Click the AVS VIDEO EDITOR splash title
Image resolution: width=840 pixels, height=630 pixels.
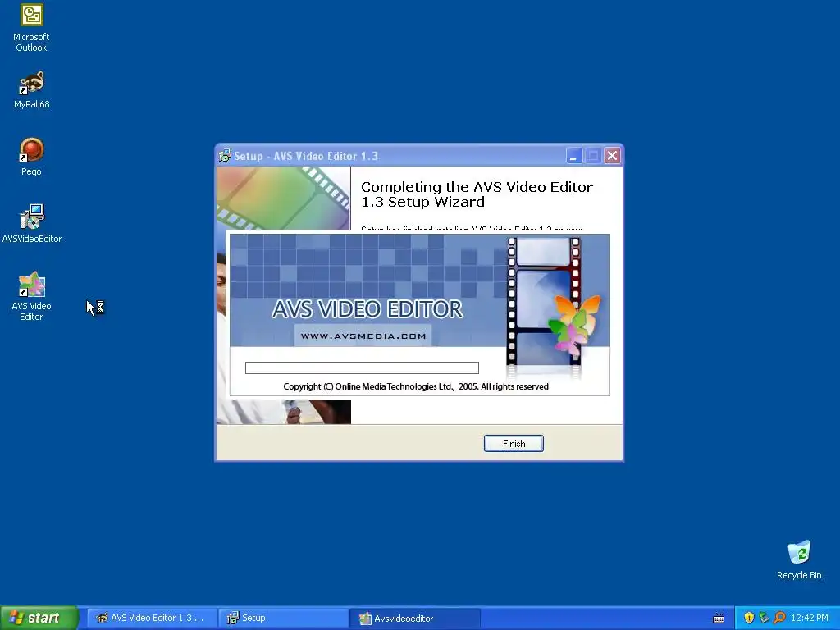[x=367, y=309]
